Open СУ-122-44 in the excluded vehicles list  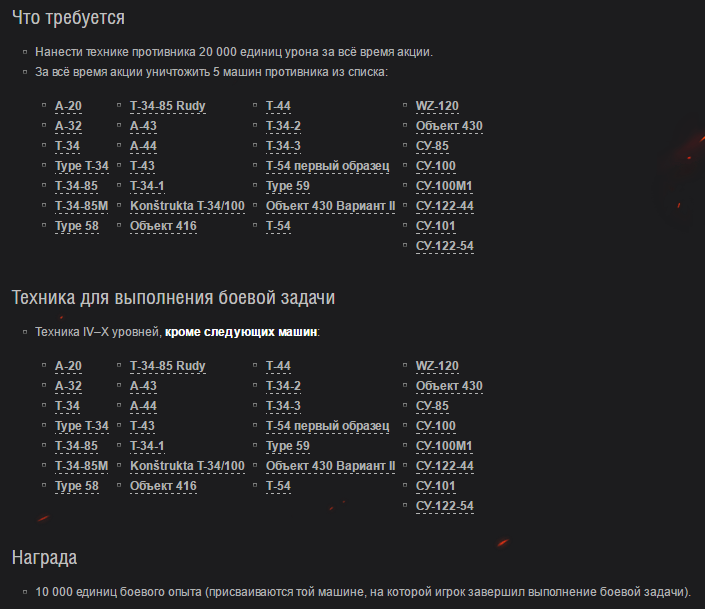(x=445, y=466)
